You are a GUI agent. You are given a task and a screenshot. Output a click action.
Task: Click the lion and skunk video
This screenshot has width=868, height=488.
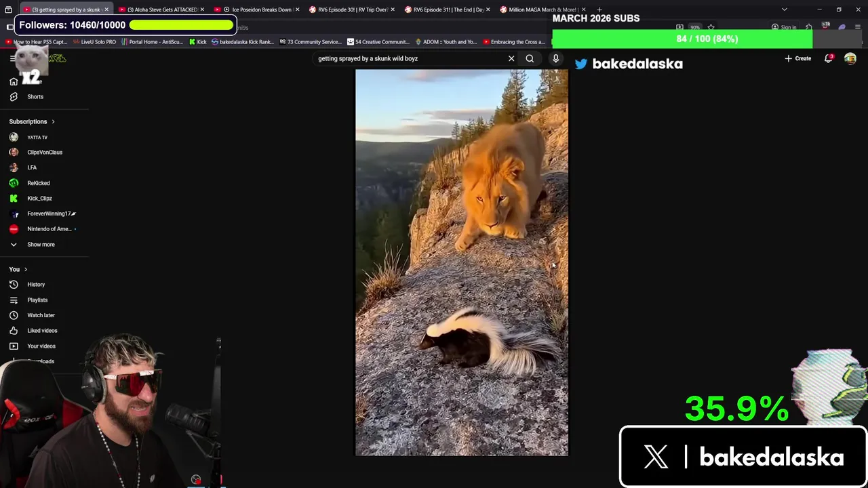point(462,262)
